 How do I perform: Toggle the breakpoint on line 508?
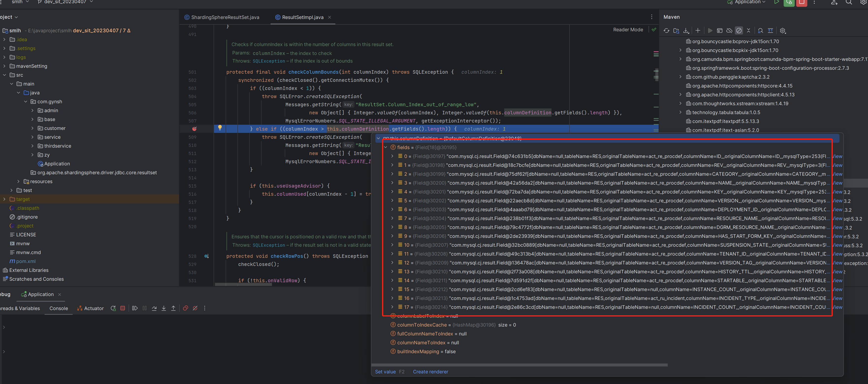(194, 129)
